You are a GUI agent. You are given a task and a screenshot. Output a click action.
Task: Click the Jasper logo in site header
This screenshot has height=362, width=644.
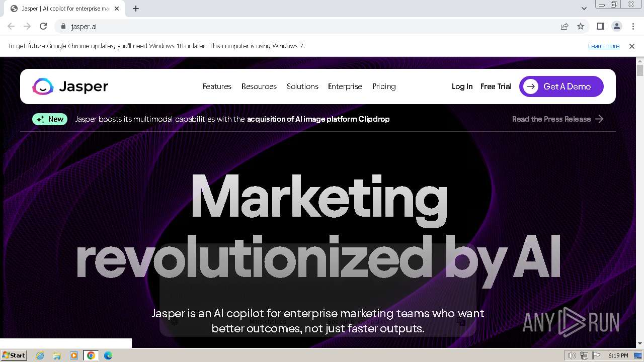(70, 86)
